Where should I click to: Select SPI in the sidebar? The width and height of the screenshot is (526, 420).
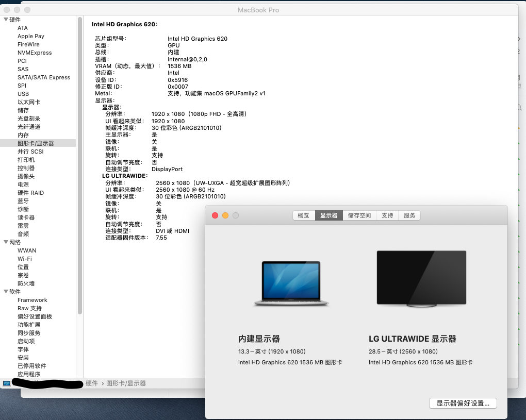pos(22,86)
